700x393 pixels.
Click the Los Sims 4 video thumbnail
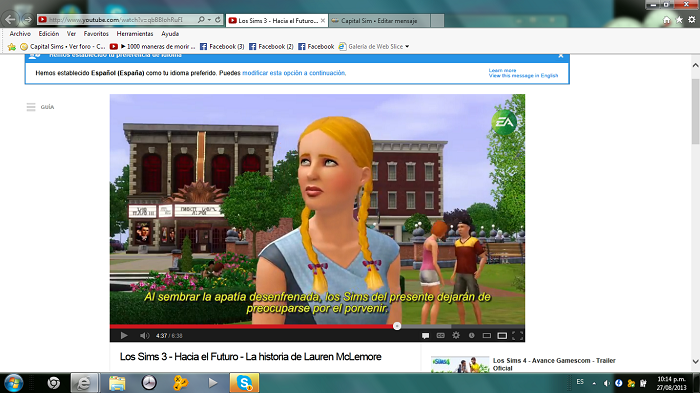tap(460, 364)
